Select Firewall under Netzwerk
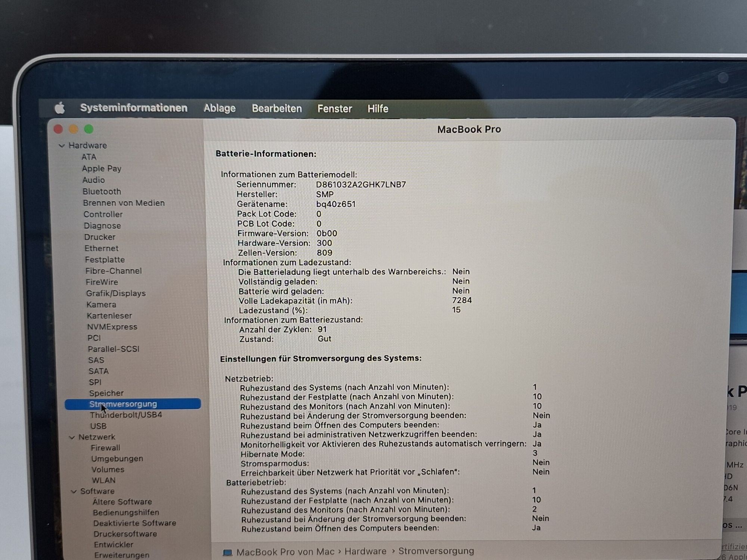Screen dimensions: 747x560 [105, 448]
